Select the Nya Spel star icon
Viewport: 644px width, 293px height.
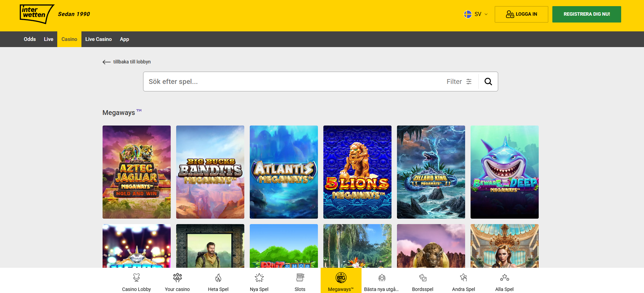pos(259,278)
